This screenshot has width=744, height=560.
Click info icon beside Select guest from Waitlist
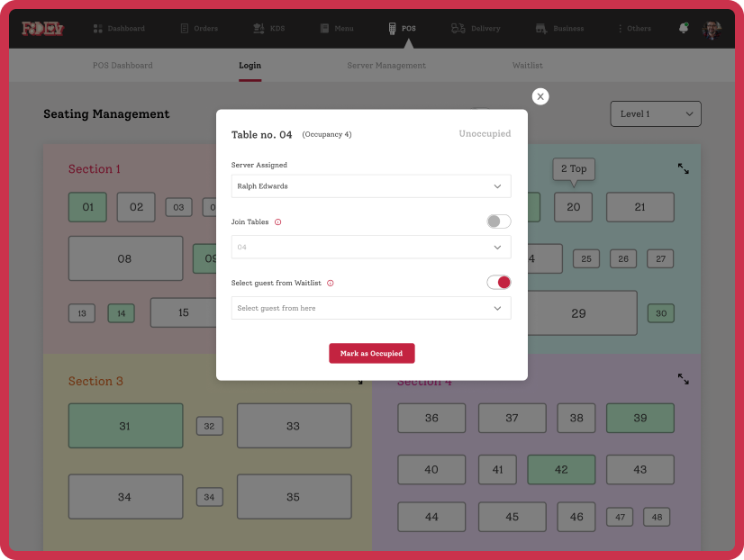point(331,283)
